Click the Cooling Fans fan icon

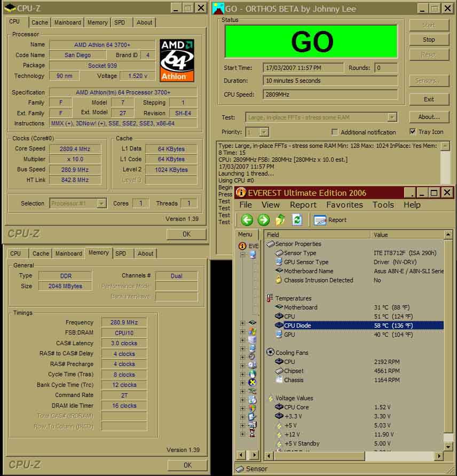(270, 352)
